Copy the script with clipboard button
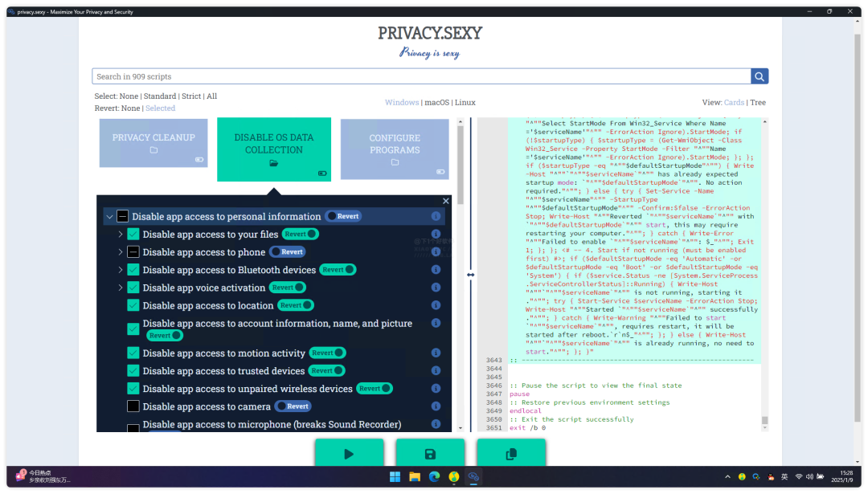868x494 pixels. pos(511,454)
